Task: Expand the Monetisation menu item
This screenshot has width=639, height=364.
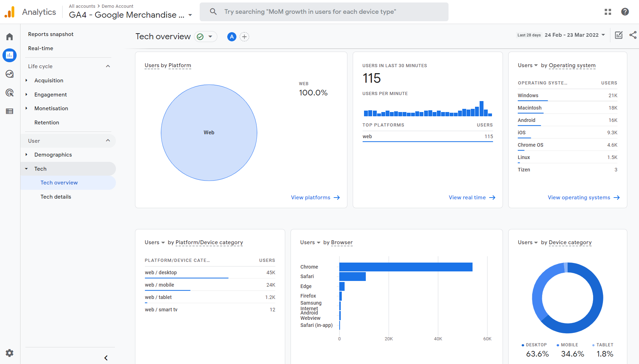Action: (x=26, y=108)
